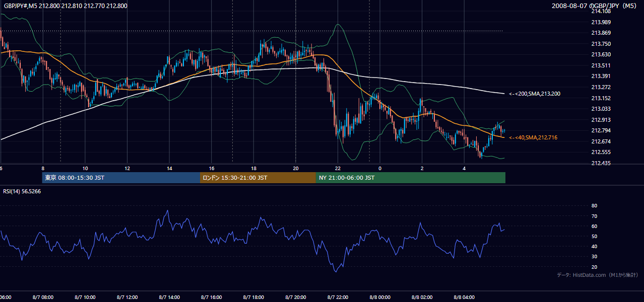
Task: Click the RSI 30 level label
Action: point(594,257)
